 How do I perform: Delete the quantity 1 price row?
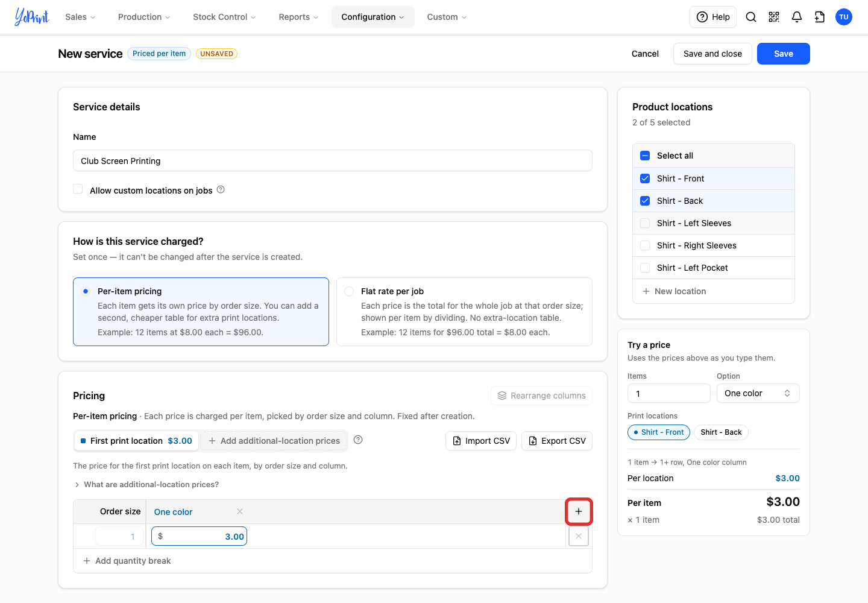click(x=579, y=536)
